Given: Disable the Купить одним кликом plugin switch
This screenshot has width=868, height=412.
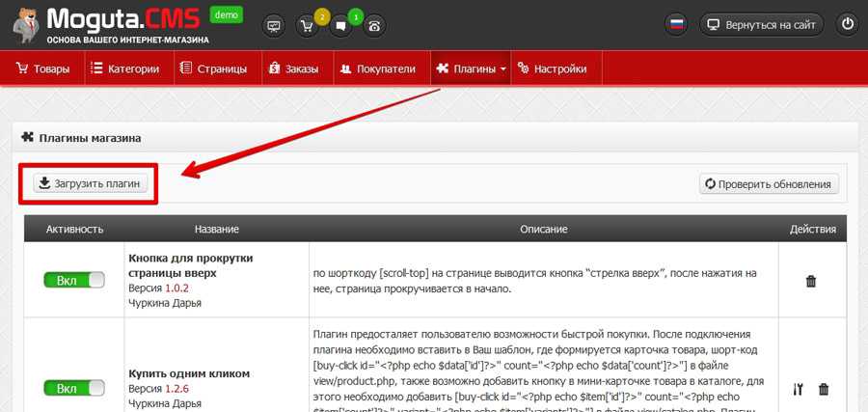Looking at the screenshot, I should (x=73, y=389).
